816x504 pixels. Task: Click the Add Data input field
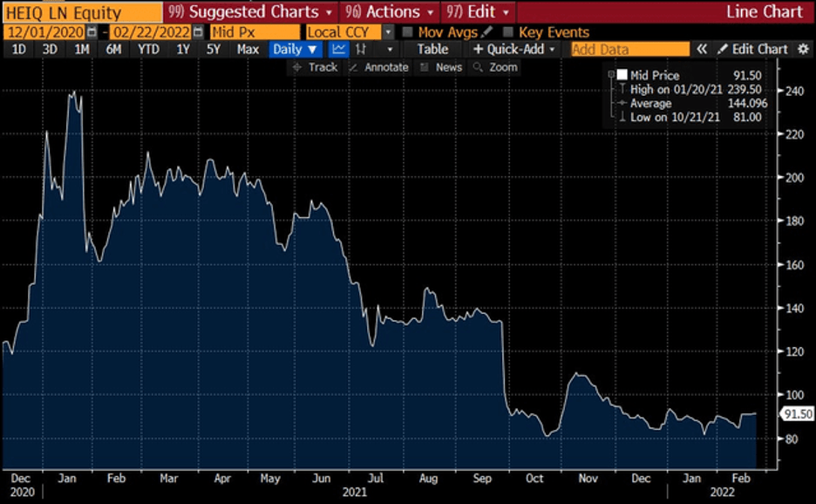629,50
